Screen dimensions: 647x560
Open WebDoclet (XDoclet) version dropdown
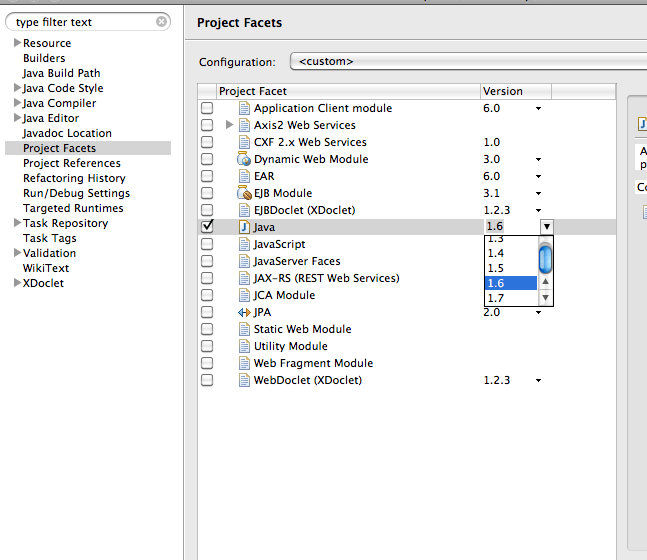click(x=538, y=380)
